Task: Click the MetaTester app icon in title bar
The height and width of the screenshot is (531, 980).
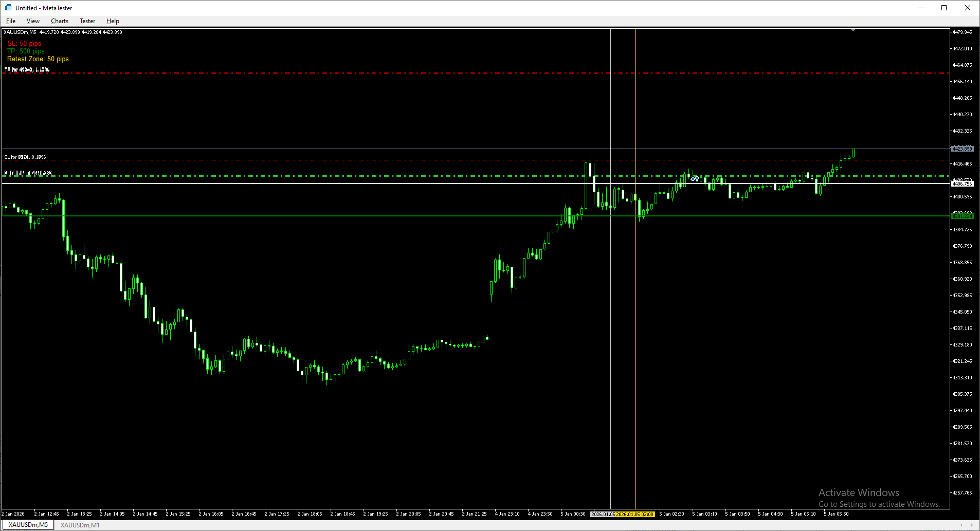Action: [x=8, y=8]
